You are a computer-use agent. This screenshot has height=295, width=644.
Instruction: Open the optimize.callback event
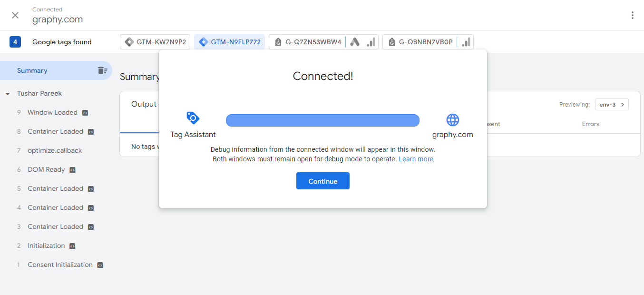pyautogui.click(x=55, y=150)
